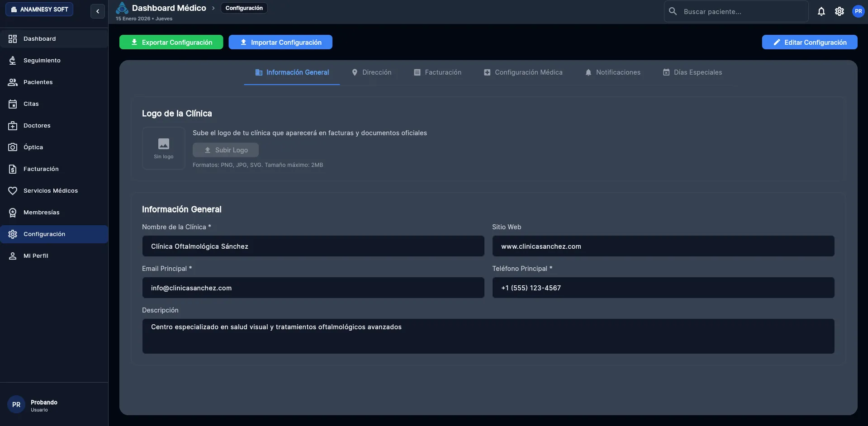The width and height of the screenshot is (868, 426).
Task: Open the PR user avatar menu
Action: pos(858,11)
